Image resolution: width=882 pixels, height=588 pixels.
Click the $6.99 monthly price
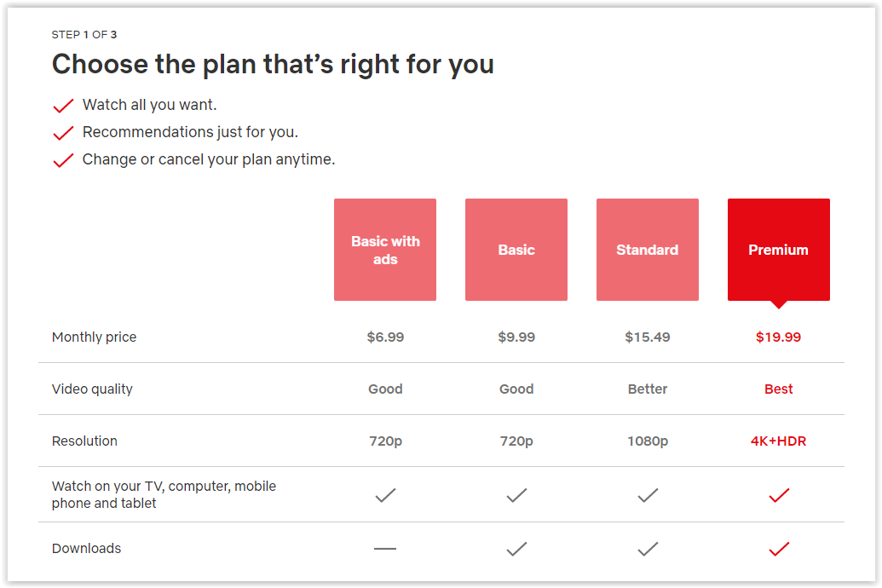click(385, 337)
